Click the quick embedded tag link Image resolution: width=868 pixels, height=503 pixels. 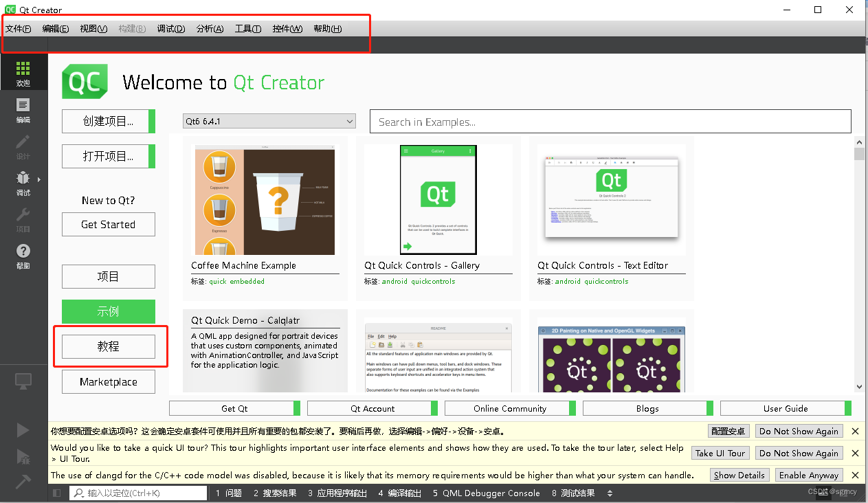coord(236,282)
